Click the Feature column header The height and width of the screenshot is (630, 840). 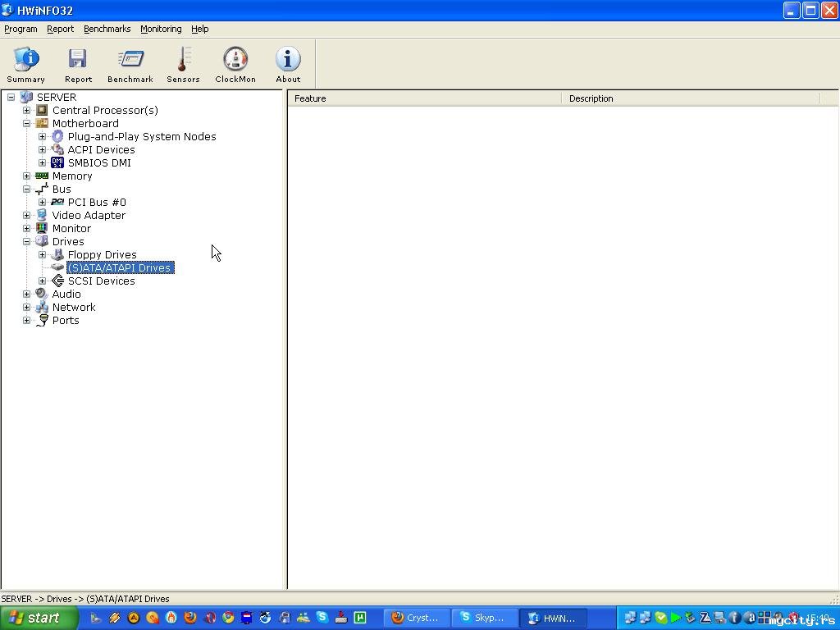(x=425, y=98)
